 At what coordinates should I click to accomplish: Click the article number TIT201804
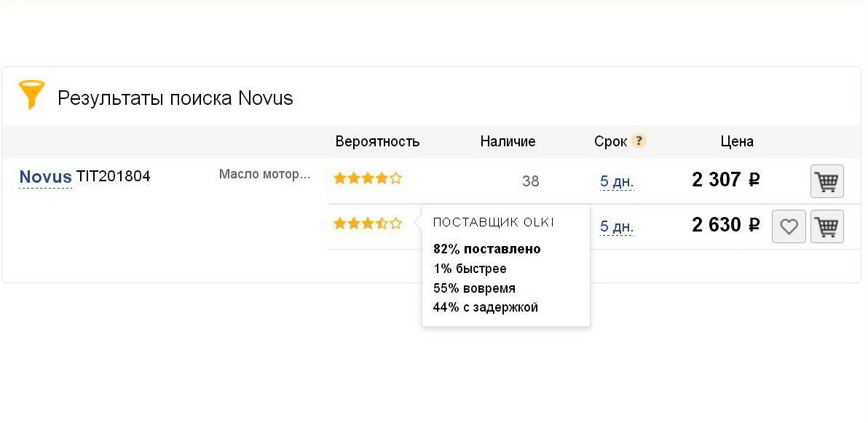[113, 177]
